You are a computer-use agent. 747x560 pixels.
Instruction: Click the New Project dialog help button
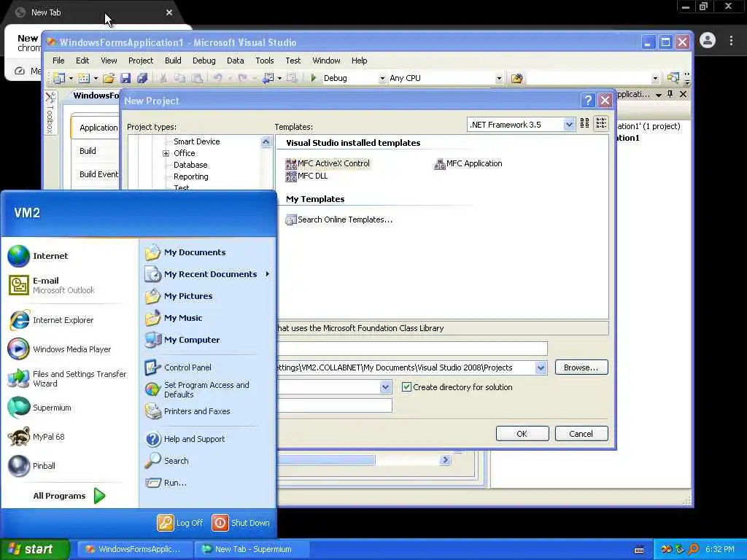click(588, 101)
